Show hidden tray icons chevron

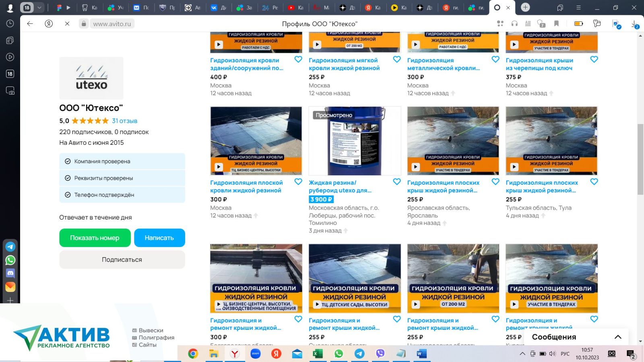522,354
